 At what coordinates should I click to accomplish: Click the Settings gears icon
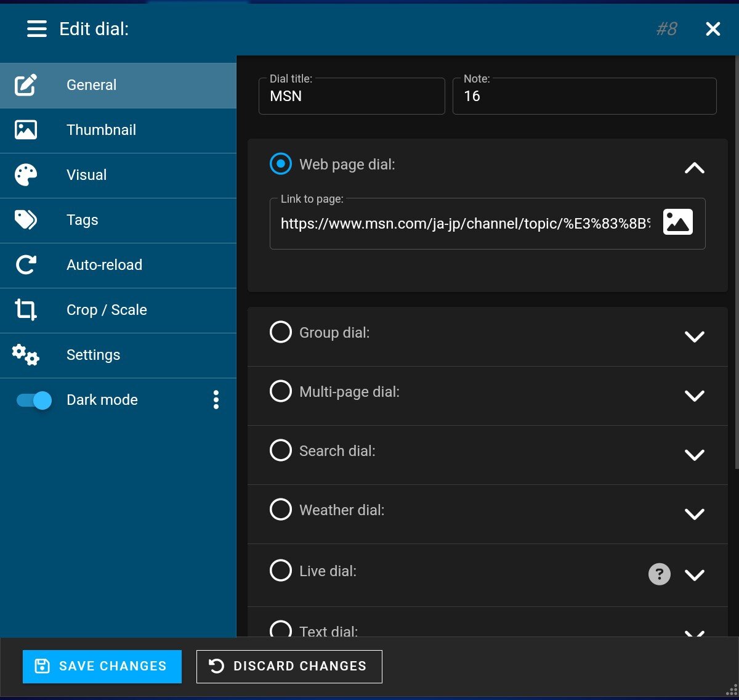click(x=26, y=355)
